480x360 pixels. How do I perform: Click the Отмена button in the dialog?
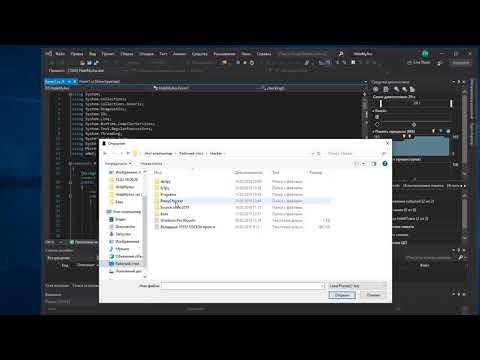pyautogui.click(x=373, y=295)
